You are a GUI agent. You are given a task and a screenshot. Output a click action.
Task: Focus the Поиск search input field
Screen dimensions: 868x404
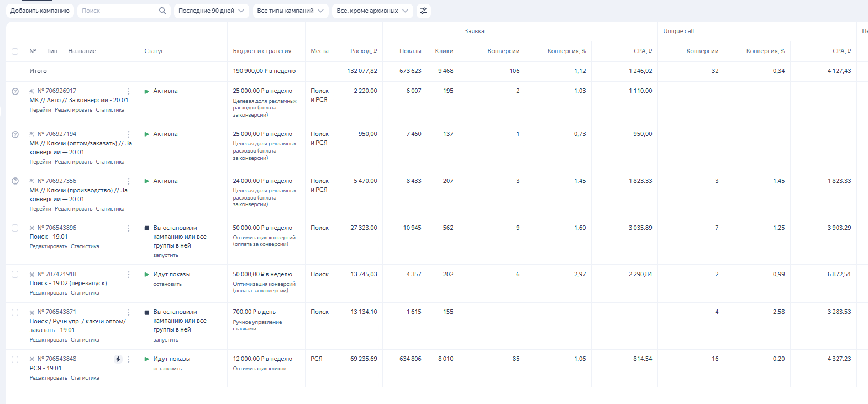(x=117, y=11)
